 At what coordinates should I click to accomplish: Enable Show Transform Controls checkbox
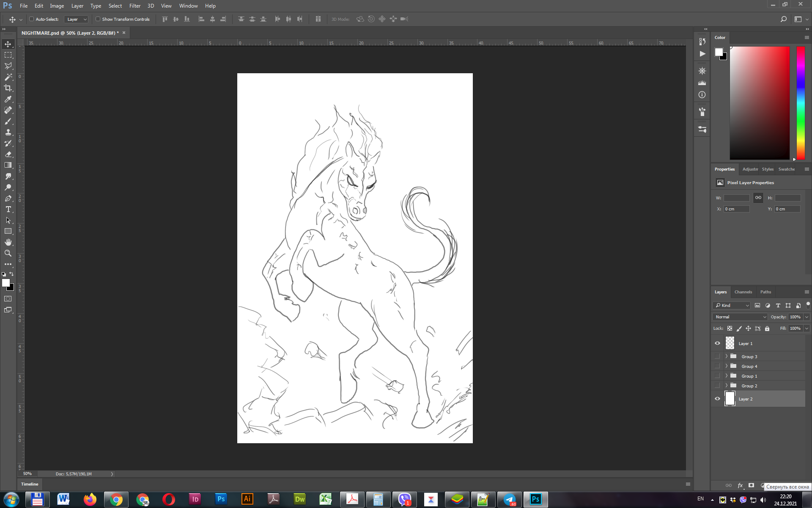tap(98, 19)
